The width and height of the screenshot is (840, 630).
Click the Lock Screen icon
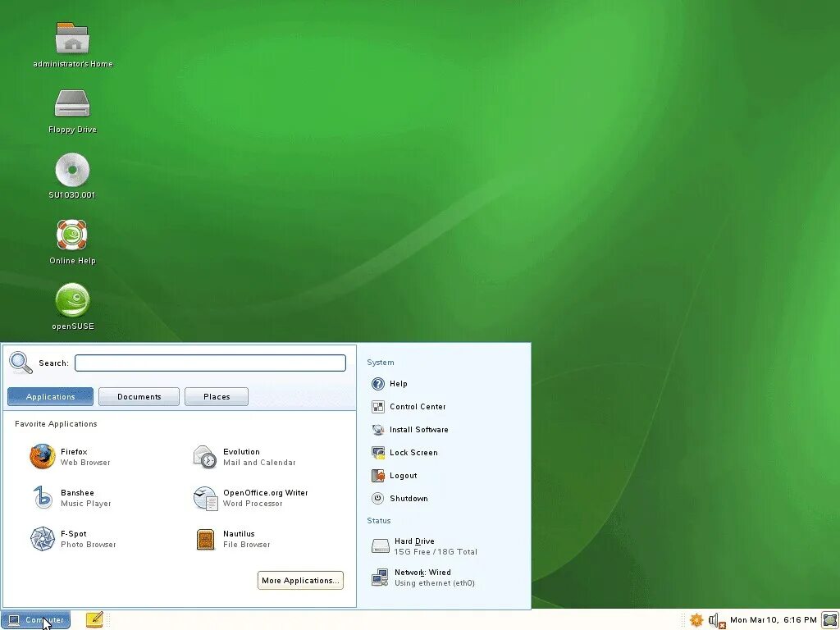point(377,453)
